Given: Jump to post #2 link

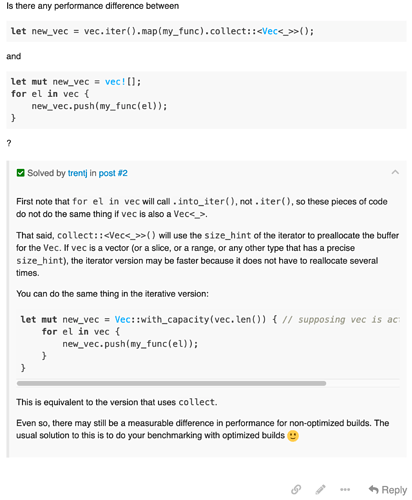Looking at the screenshot, I should coord(113,173).
